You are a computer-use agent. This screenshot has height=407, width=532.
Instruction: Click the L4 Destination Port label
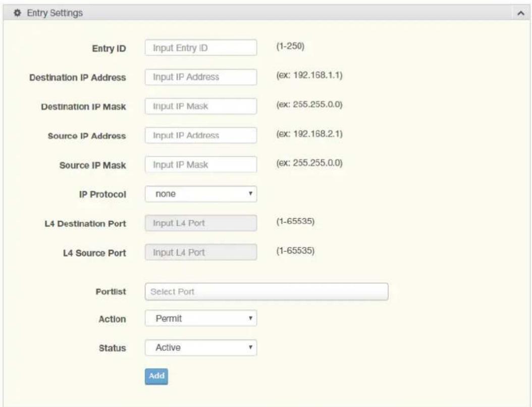click(x=85, y=224)
